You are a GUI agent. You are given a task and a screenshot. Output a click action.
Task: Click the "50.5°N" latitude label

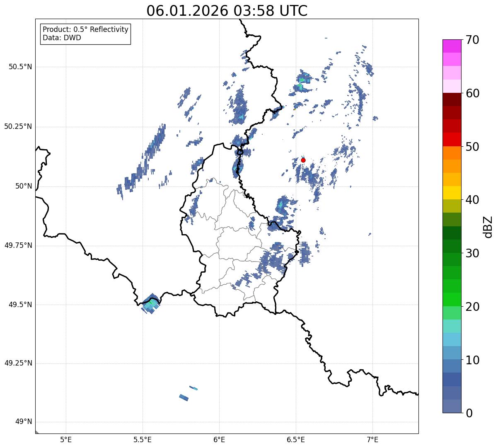pos(20,67)
